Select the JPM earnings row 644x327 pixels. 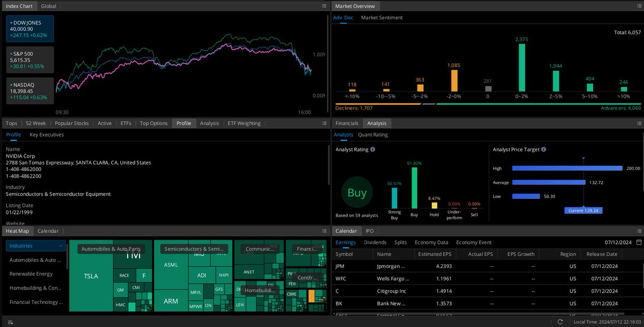pyautogui.click(x=487, y=266)
